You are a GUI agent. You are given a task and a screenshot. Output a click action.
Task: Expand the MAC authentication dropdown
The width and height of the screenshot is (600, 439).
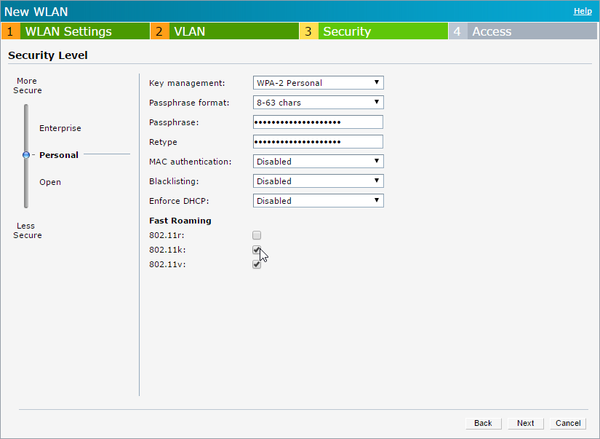(318, 162)
